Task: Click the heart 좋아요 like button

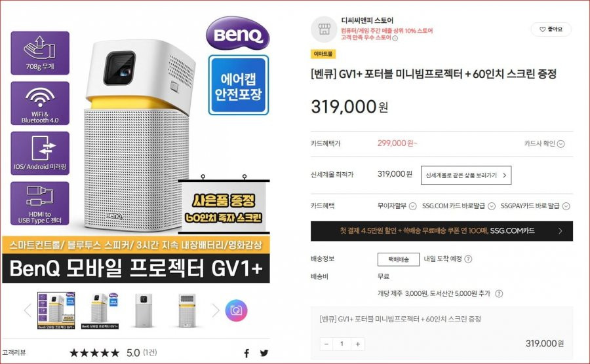Action: pos(551,29)
